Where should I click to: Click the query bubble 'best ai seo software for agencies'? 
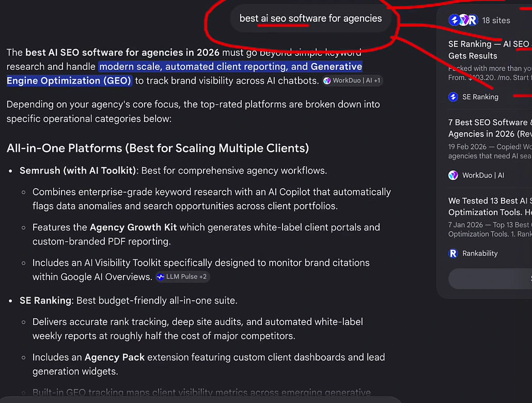coord(310,19)
